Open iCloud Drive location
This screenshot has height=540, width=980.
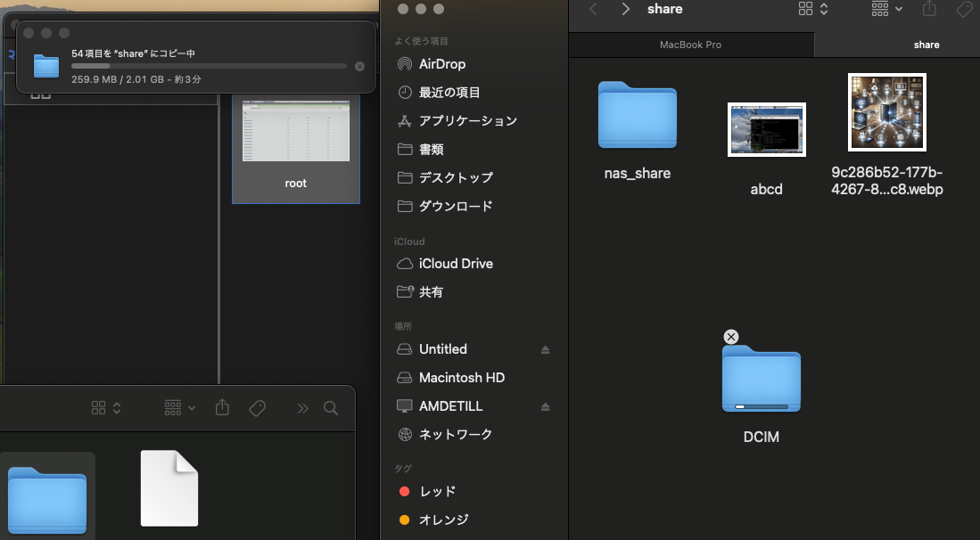click(x=455, y=264)
